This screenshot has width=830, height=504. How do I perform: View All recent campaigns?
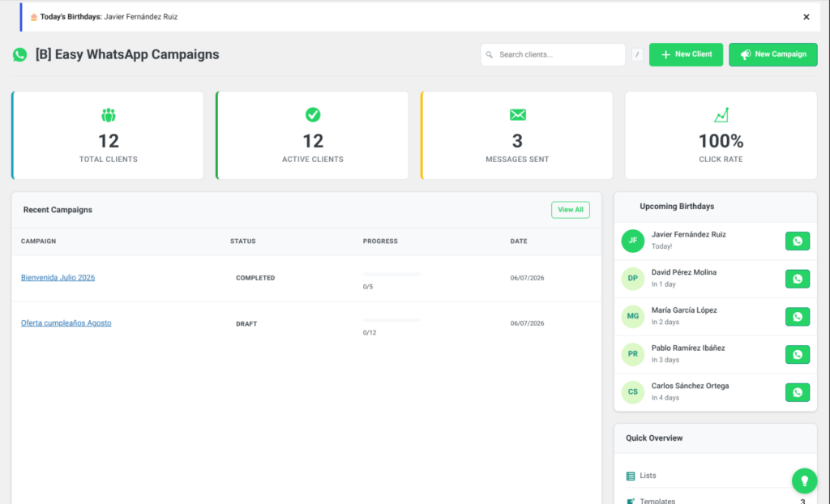[570, 210]
